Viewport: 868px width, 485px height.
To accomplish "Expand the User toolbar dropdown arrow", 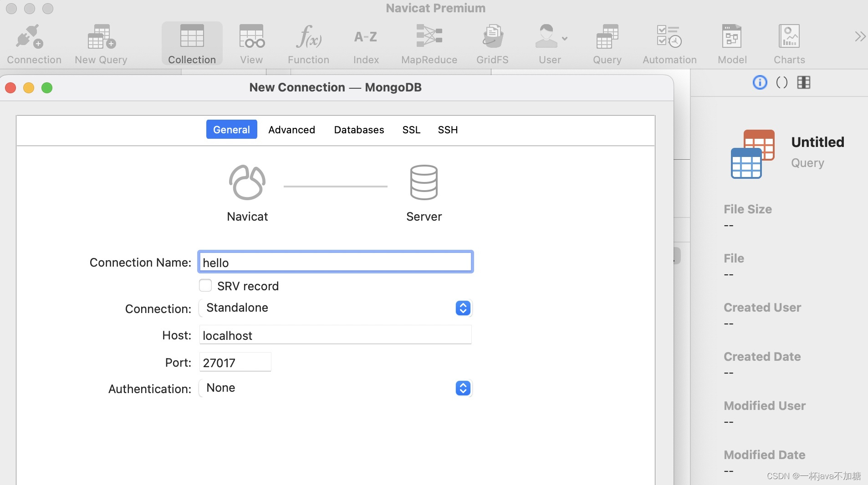I will click(565, 39).
